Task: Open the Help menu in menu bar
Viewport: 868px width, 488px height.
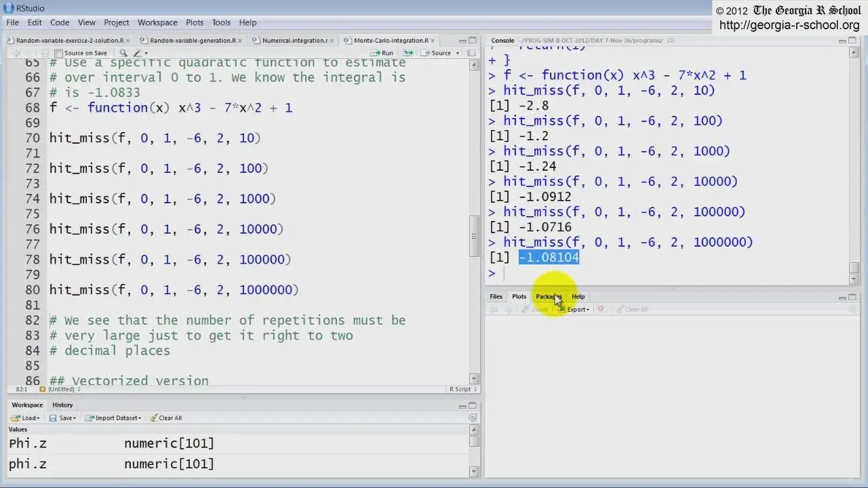Action: tap(248, 22)
